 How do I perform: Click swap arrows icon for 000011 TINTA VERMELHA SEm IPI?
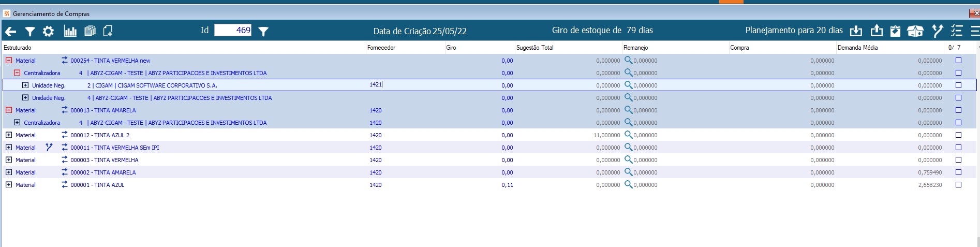(x=65, y=147)
